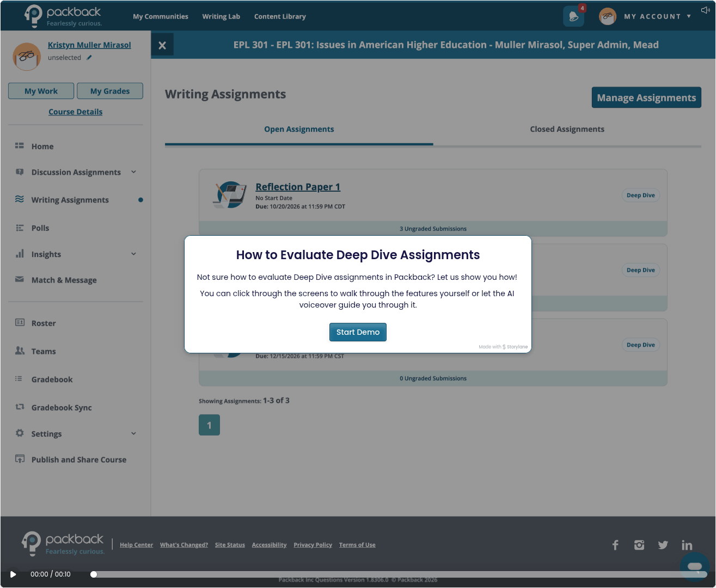Expand the Insights chevron

(133, 254)
